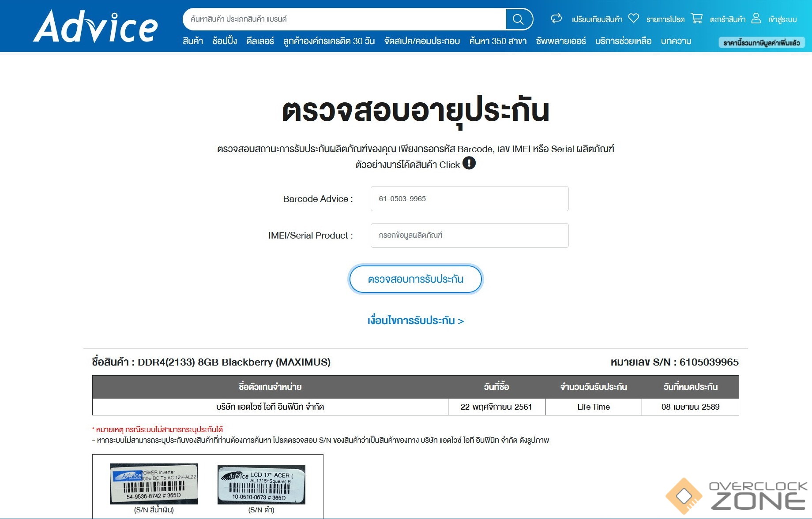812x519 pixels.
Task: Click the IMEI/Serial Product input field
Action: [x=470, y=235]
